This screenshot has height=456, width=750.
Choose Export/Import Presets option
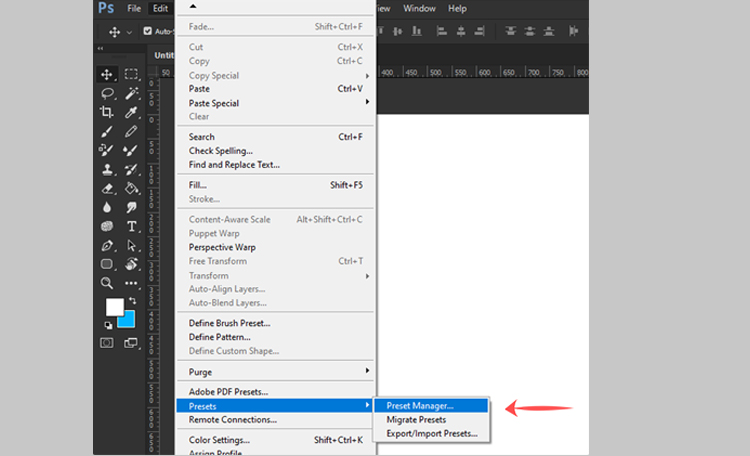(x=431, y=434)
